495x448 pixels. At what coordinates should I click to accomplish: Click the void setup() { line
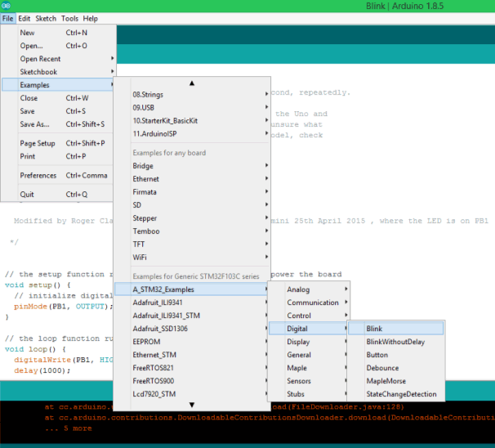[38, 285]
